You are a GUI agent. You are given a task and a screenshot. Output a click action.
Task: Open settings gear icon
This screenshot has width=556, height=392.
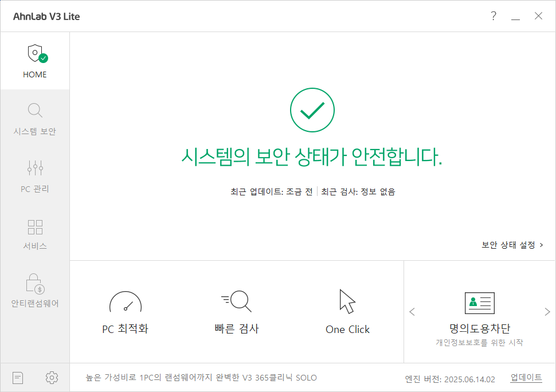52,378
